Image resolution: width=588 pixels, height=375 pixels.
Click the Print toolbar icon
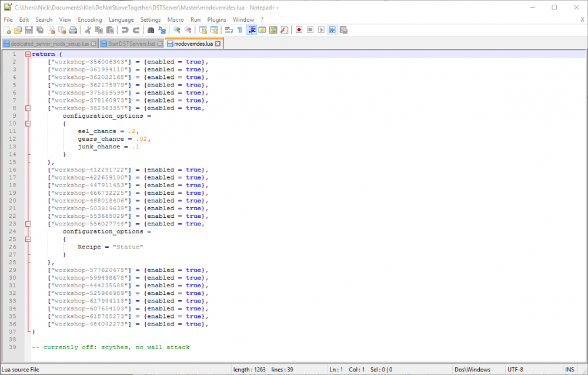pyautogui.click(x=73, y=30)
